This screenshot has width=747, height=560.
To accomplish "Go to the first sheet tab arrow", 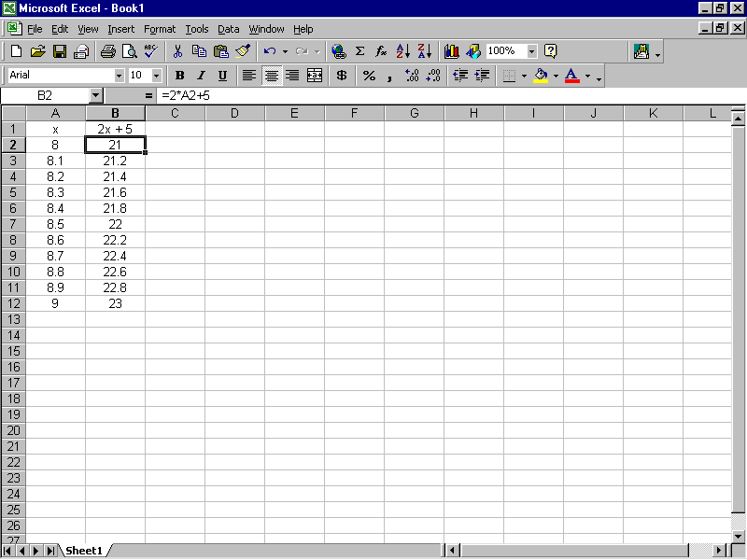I will (x=8, y=551).
